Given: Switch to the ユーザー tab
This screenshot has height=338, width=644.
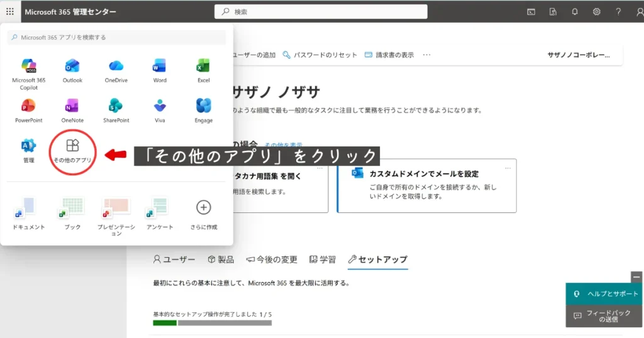Looking at the screenshot, I should (174, 259).
